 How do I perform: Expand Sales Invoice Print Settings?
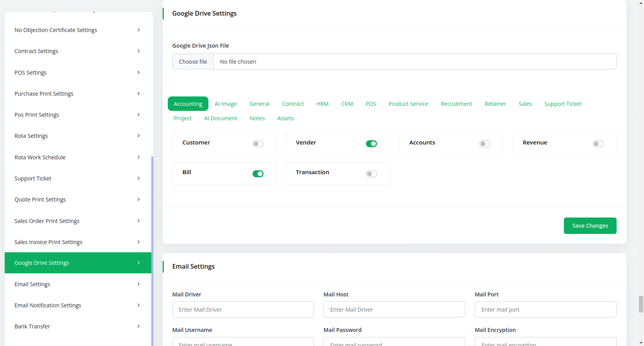click(48, 242)
